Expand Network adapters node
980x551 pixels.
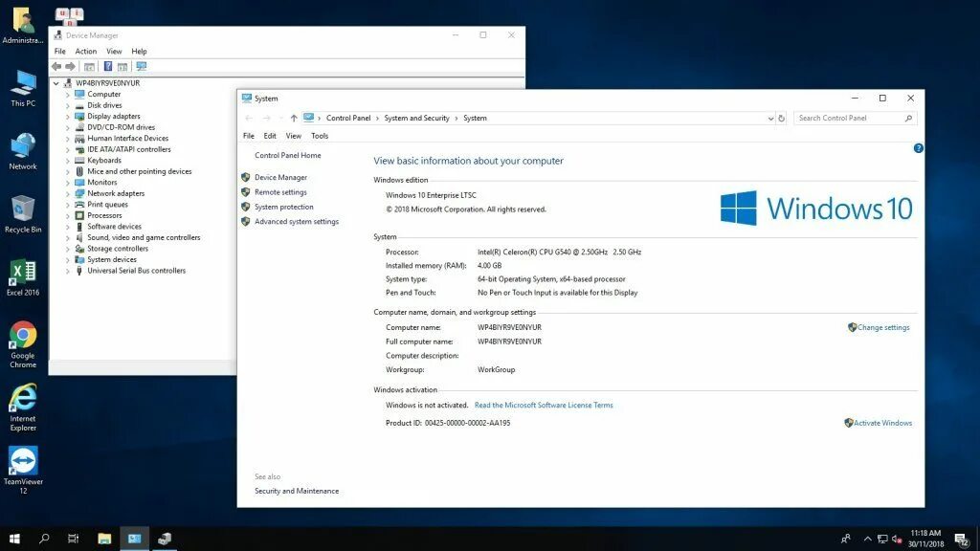click(x=68, y=193)
